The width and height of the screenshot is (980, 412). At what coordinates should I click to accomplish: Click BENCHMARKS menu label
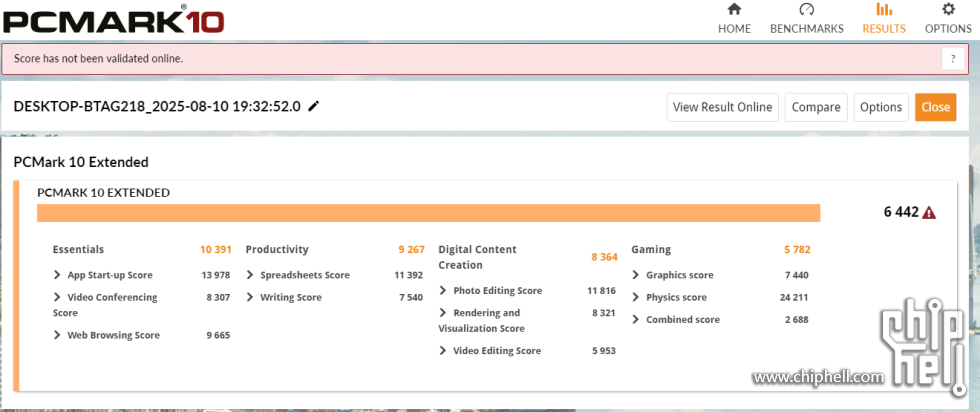tap(806, 29)
